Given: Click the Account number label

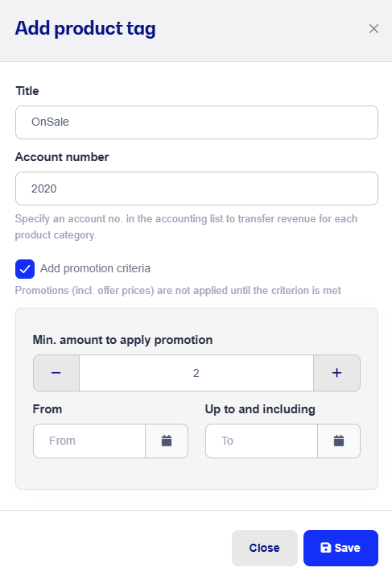Looking at the screenshot, I should (x=62, y=157).
